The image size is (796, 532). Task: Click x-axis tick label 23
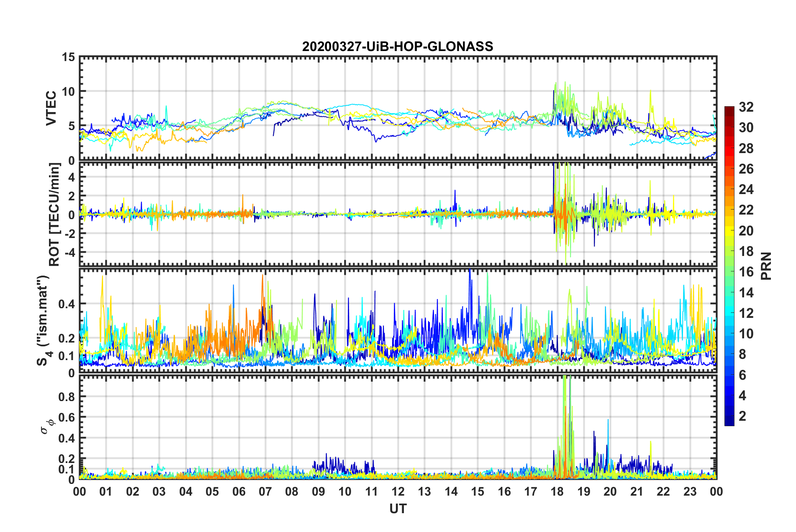(690, 491)
